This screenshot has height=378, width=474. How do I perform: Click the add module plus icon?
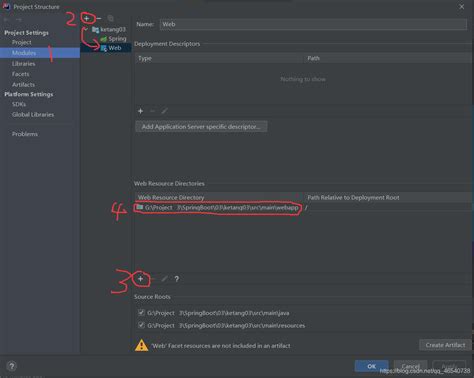click(87, 18)
